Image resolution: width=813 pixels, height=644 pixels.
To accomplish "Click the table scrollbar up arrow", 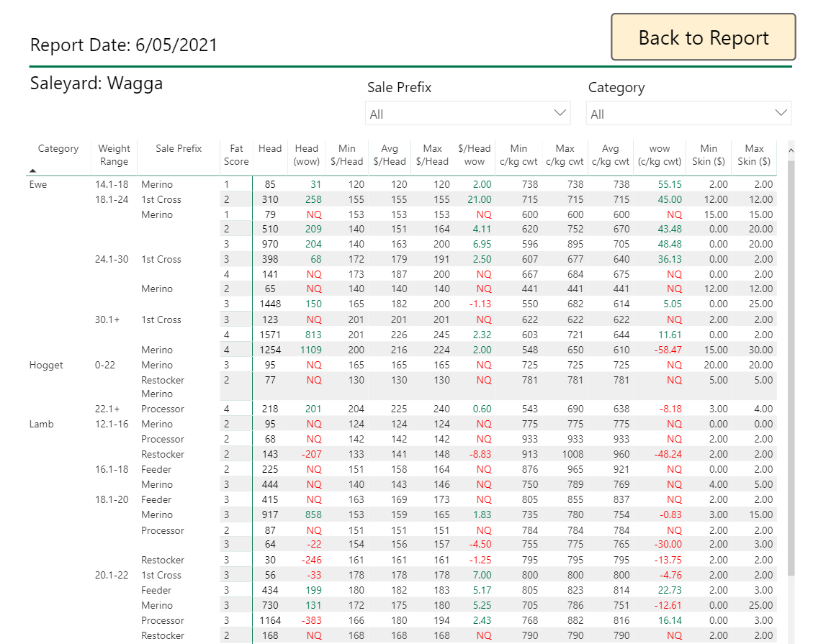I will pyautogui.click(x=791, y=150).
